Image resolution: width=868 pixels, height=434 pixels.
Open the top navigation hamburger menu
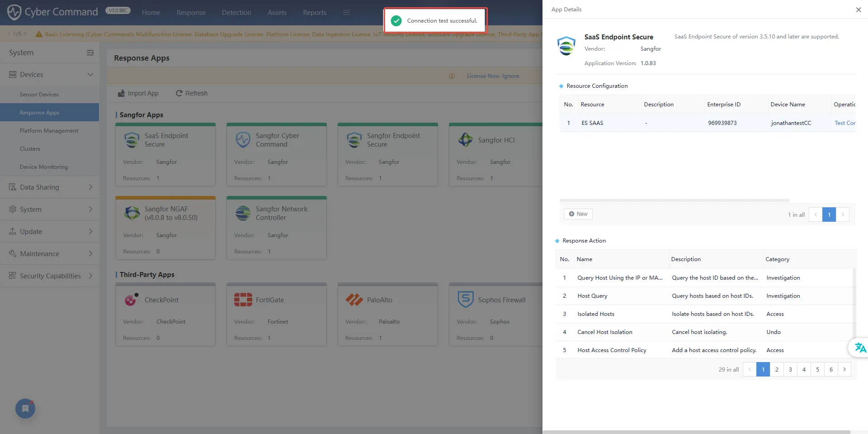(x=346, y=13)
